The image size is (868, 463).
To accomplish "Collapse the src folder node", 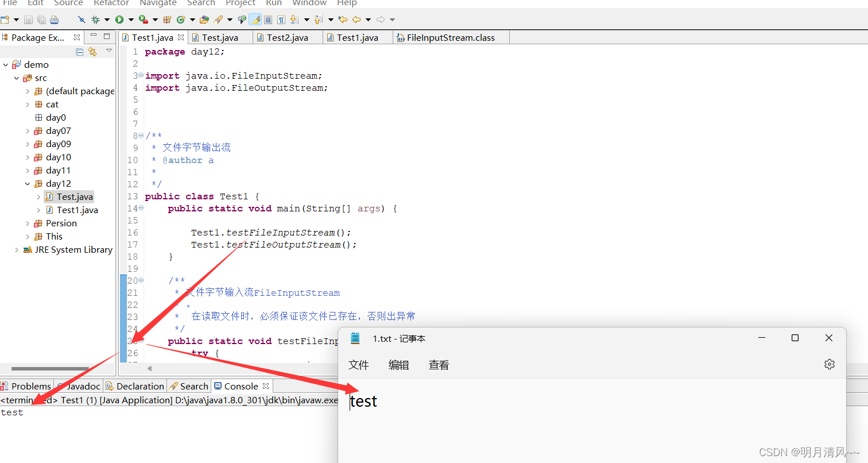I will coord(17,78).
